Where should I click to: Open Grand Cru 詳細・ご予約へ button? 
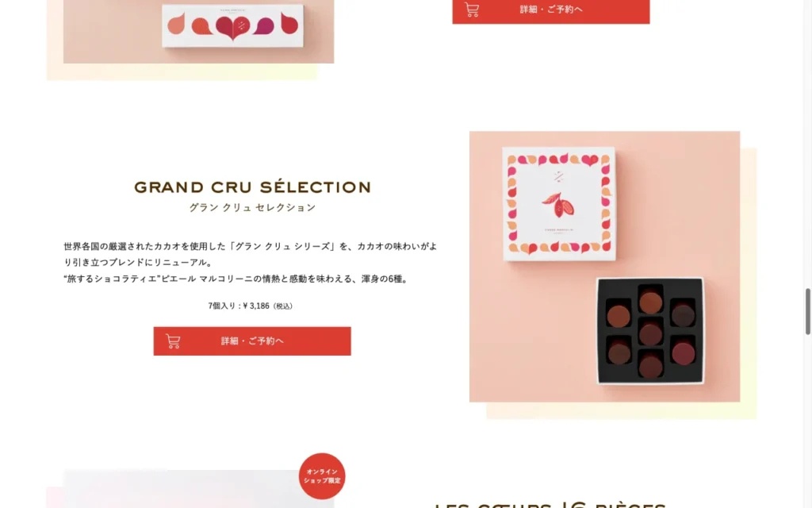[x=252, y=341]
